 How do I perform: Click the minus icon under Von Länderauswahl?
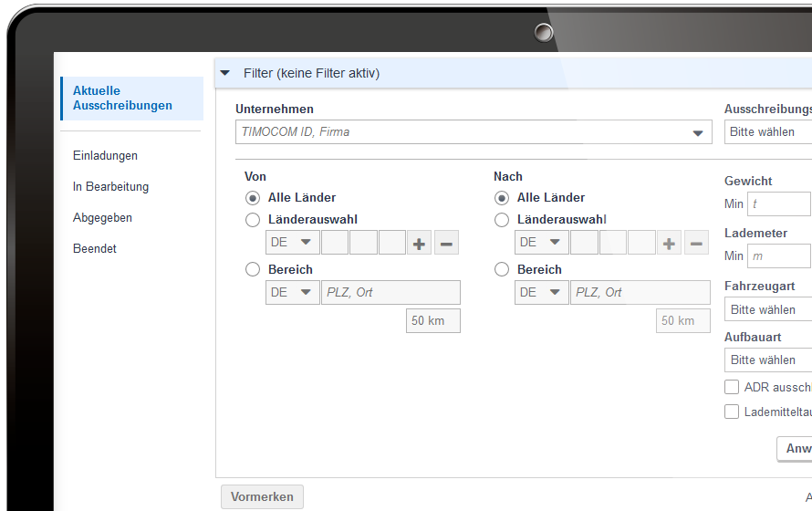point(446,243)
